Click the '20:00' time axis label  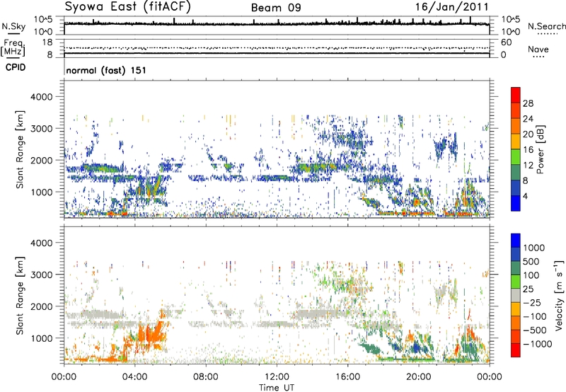tap(419, 377)
